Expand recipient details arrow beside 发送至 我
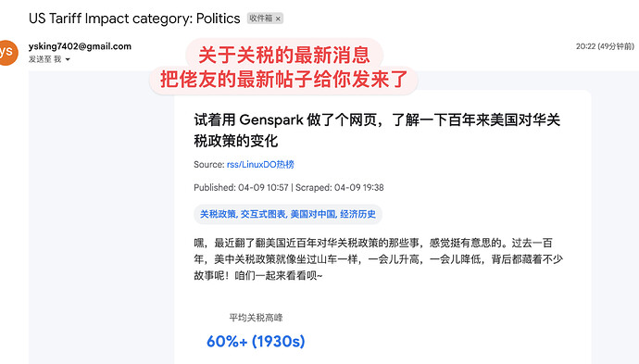Viewport: 639px width, 364px height. point(68,59)
